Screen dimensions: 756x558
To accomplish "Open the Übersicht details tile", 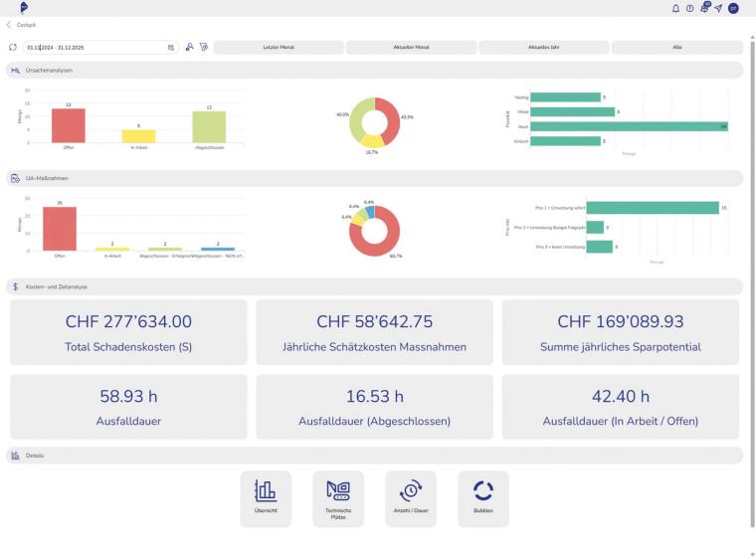I will click(266, 498).
